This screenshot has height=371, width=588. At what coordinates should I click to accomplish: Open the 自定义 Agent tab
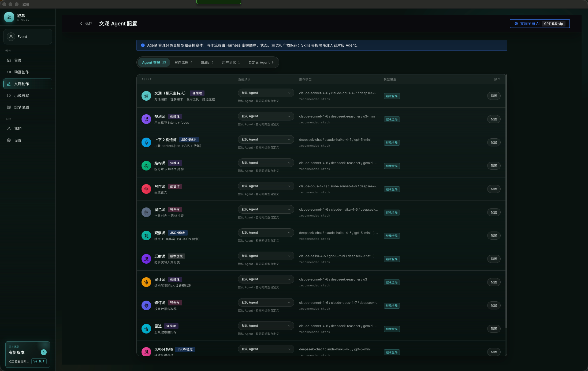(x=261, y=62)
